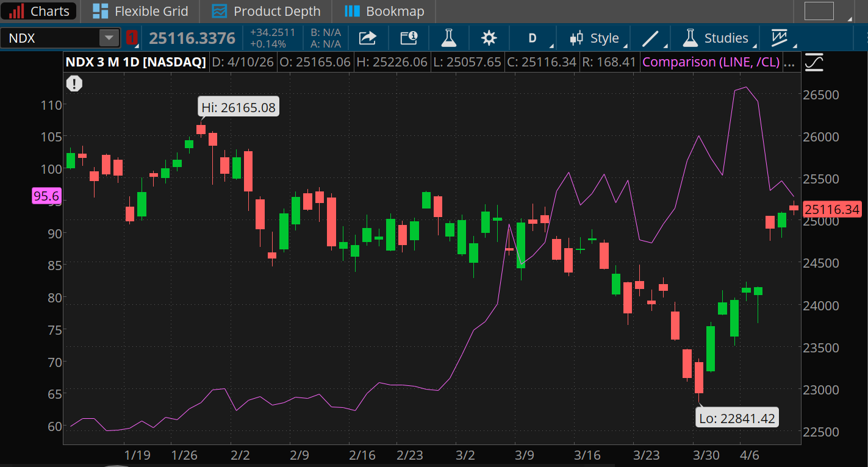Switch to the Product Depth tab
This screenshot has width=868, height=467.
click(266, 11)
